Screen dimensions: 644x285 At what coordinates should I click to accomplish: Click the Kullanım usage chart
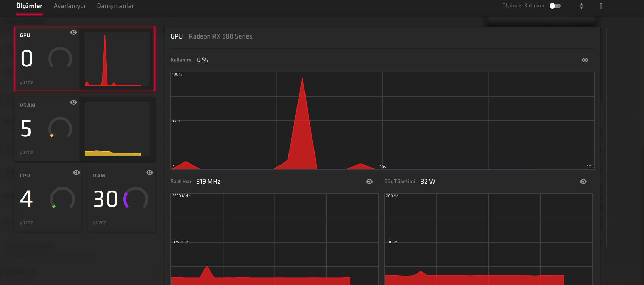coord(383,121)
